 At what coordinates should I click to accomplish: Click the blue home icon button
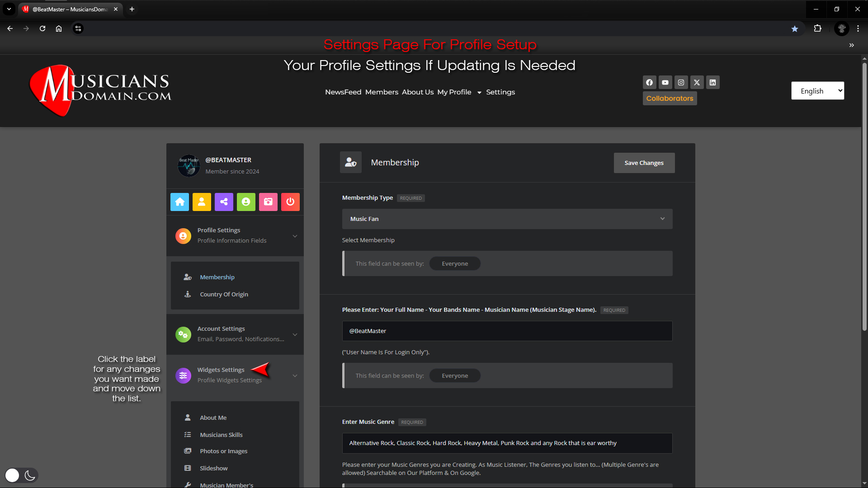tap(179, 202)
